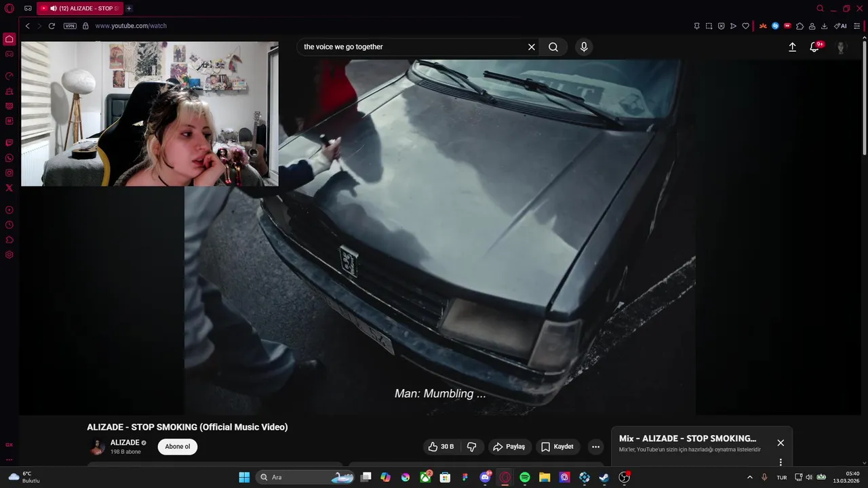Image resolution: width=868 pixels, height=488 pixels.
Task: Open Steam from the taskbar
Action: point(604,477)
